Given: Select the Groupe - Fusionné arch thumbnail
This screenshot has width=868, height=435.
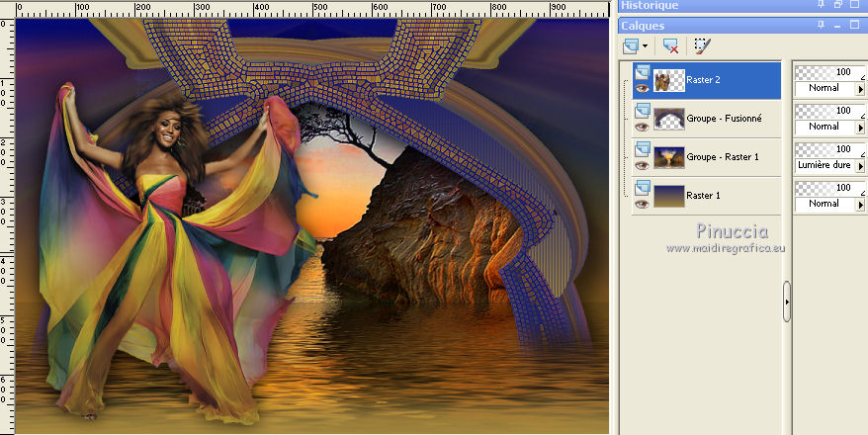Looking at the screenshot, I should (x=668, y=119).
